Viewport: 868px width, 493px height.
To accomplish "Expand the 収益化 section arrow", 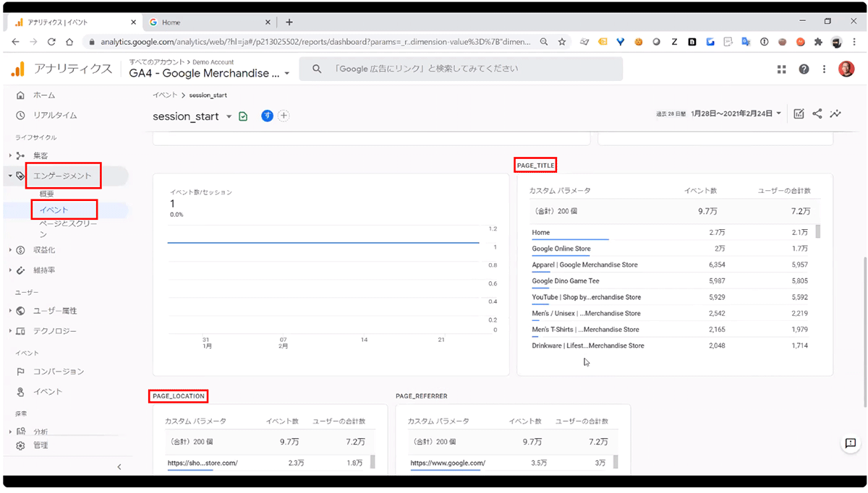I will [10, 250].
